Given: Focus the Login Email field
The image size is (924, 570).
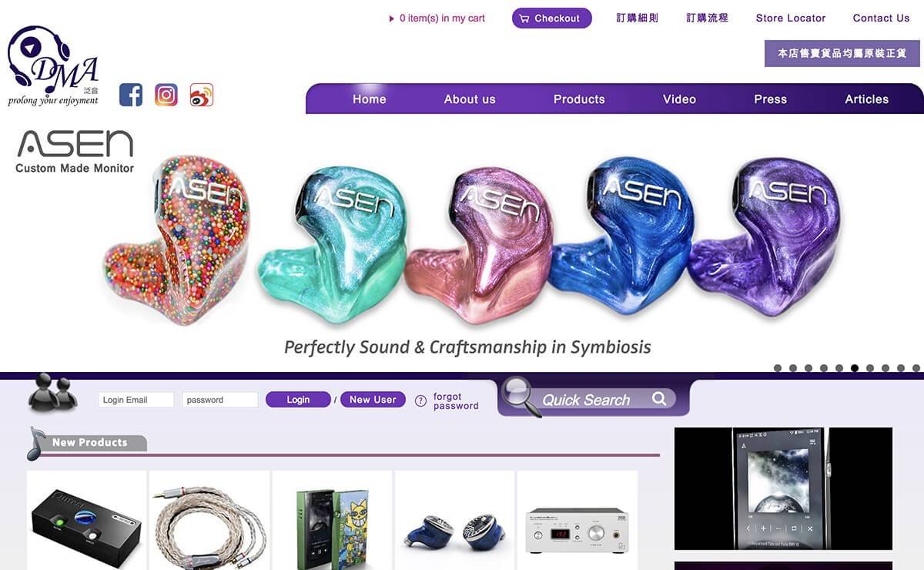Looking at the screenshot, I should click(136, 400).
